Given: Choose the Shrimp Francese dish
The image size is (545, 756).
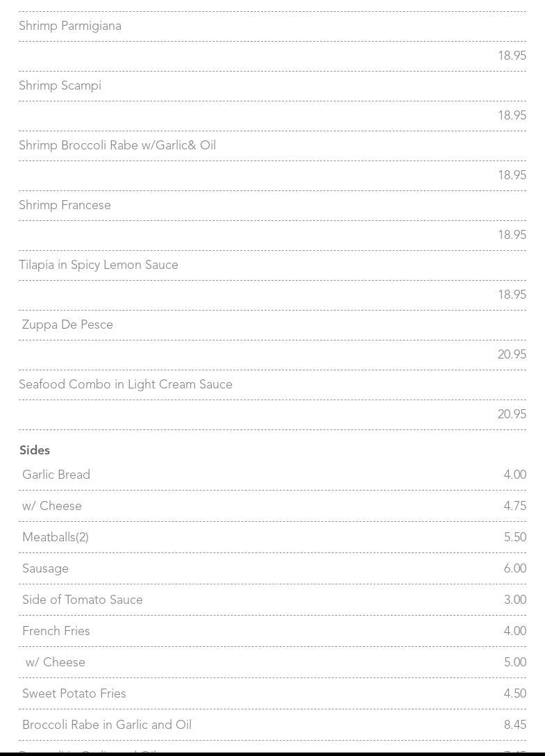Looking at the screenshot, I should [65, 206].
